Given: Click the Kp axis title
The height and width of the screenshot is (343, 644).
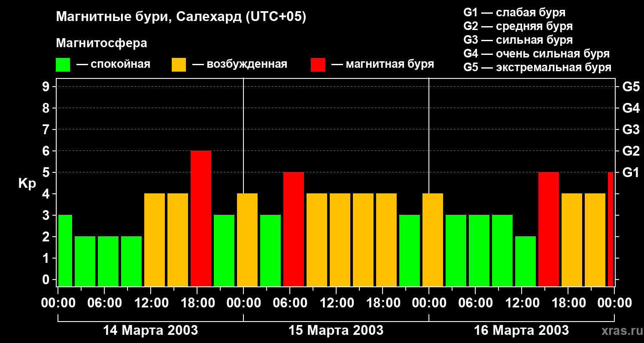Looking at the screenshot, I should pyautogui.click(x=27, y=184).
